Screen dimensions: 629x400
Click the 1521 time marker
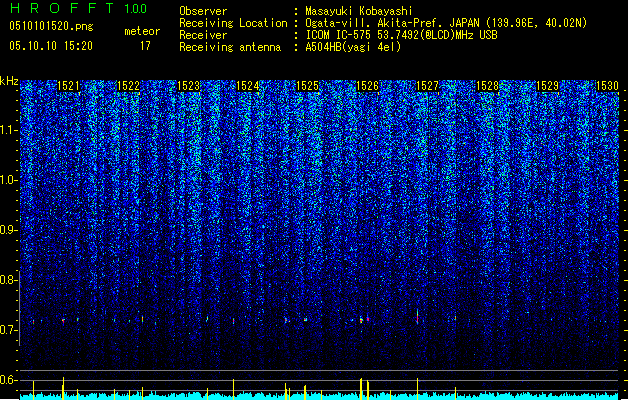coord(69,86)
